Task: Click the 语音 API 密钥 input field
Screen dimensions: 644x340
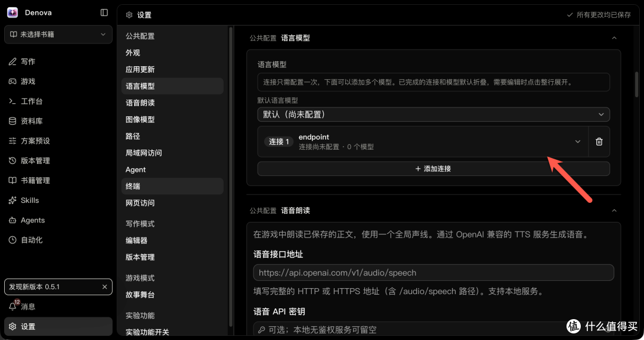Action: pyautogui.click(x=434, y=330)
